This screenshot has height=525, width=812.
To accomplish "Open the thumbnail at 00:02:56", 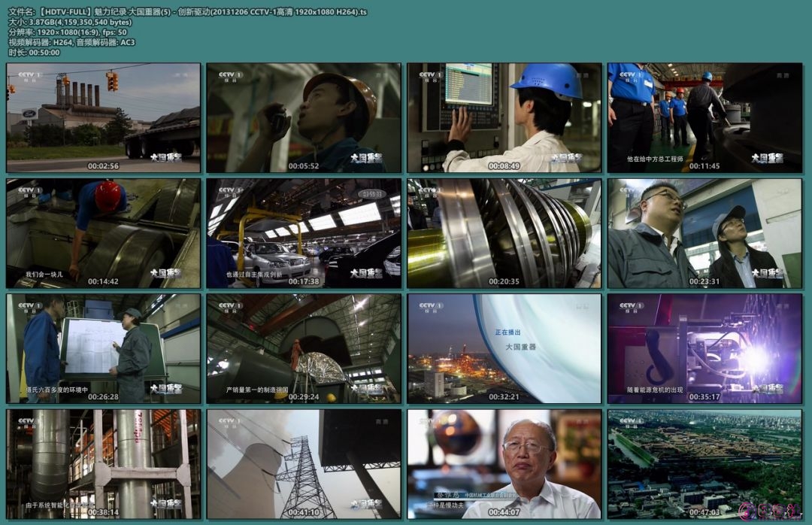I will 103,117.
